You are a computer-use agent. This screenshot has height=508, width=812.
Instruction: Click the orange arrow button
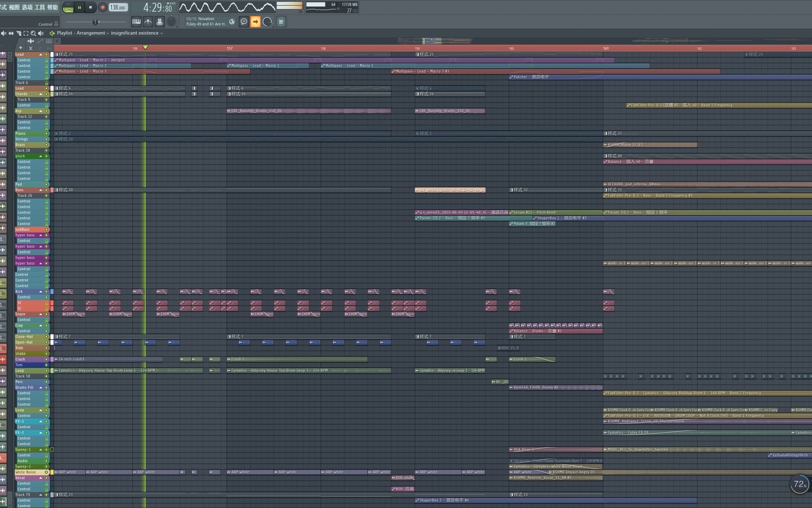[255, 22]
